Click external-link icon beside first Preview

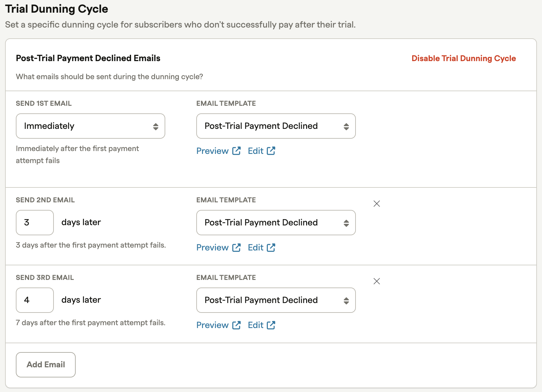(x=236, y=151)
